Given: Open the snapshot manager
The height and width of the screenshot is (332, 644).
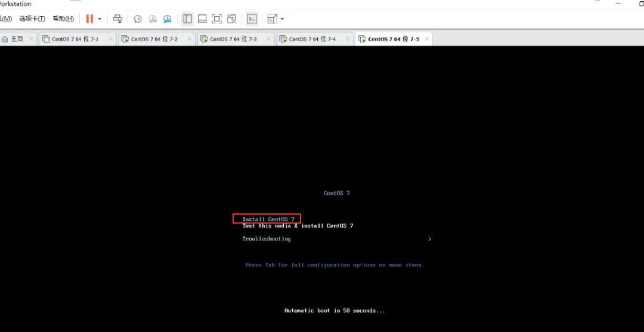Looking at the screenshot, I should point(167,19).
